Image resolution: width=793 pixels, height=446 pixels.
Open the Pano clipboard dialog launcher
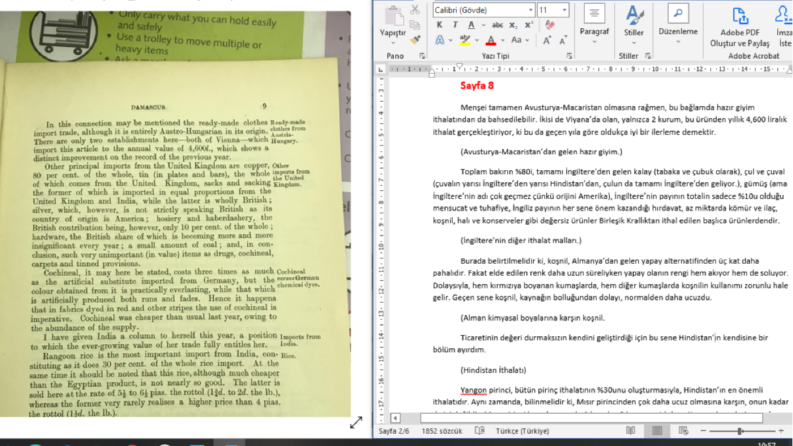422,56
